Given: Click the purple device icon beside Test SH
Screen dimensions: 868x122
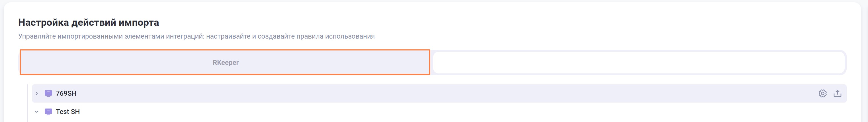Looking at the screenshot, I should click(x=48, y=111).
